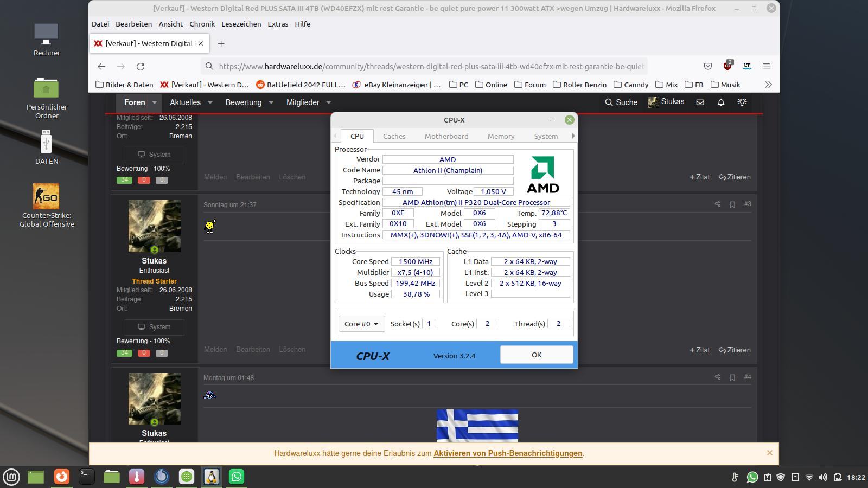This screenshot has width=868, height=488.
Task: Open the DATEN USB drive icon
Action: click(46, 147)
